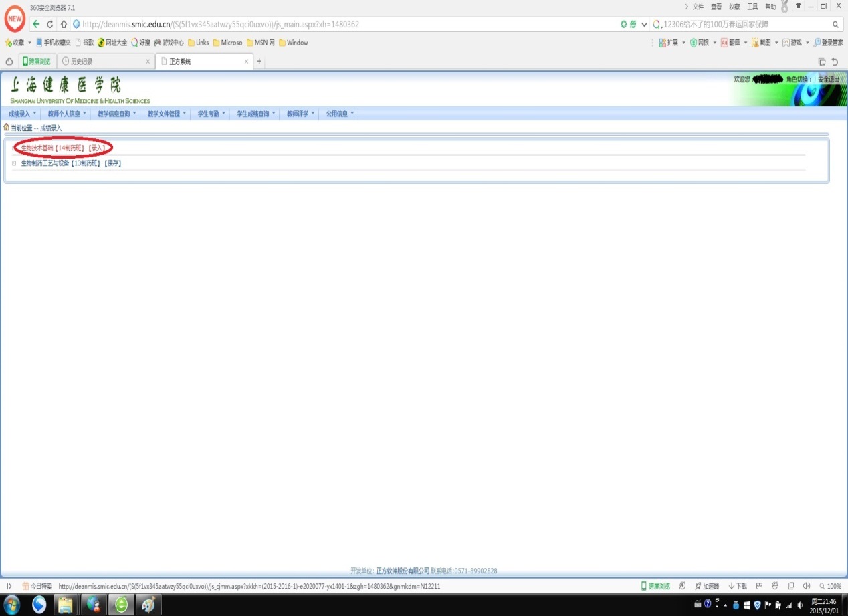Expand the 收藏 dropdown arrow
This screenshot has height=616, width=848.
point(29,43)
